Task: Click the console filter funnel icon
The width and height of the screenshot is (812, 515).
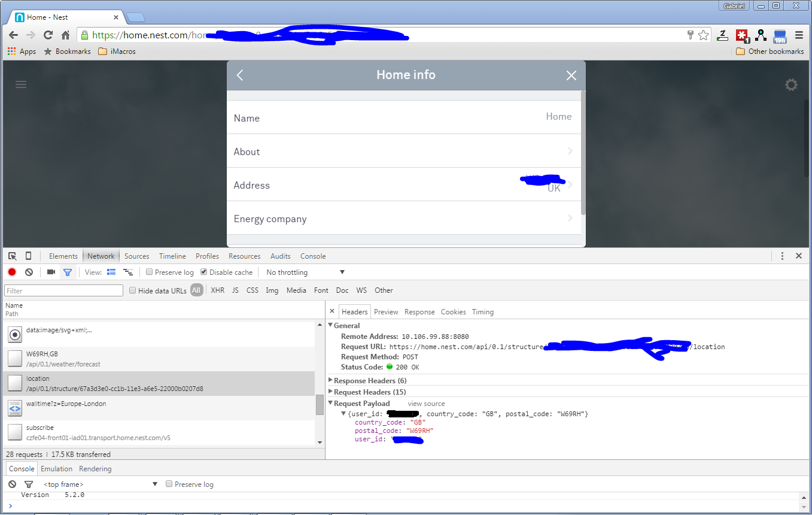Action: click(x=28, y=484)
